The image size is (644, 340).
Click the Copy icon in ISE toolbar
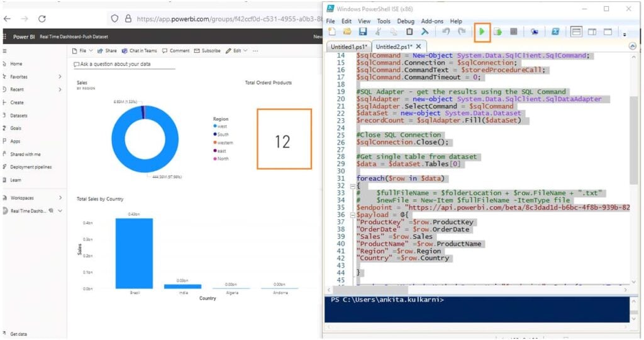click(394, 31)
